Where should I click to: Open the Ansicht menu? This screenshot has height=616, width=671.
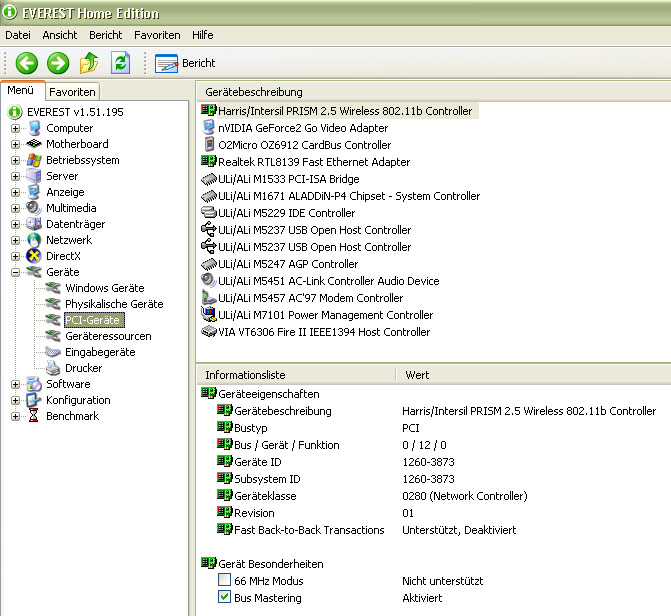(x=59, y=35)
